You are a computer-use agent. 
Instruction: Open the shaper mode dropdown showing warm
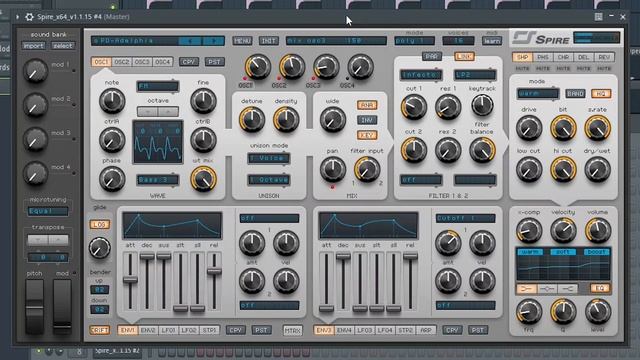pyautogui.click(x=538, y=94)
